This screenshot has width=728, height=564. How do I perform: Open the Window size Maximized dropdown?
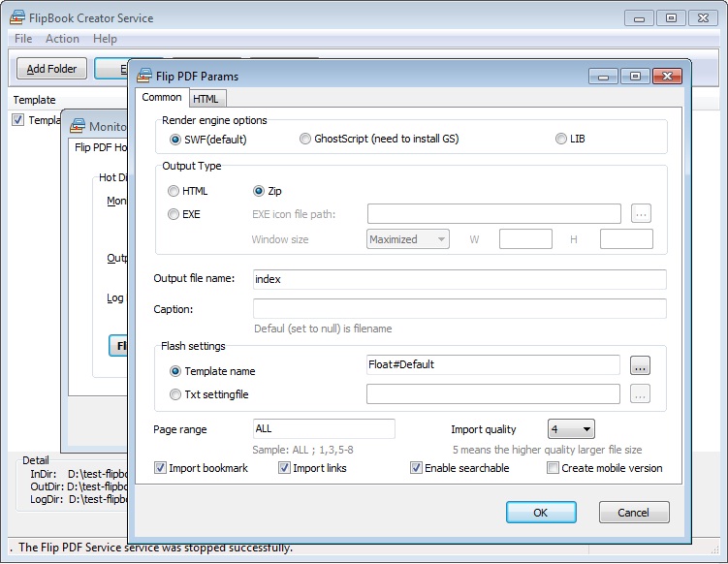pyautogui.click(x=408, y=239)
